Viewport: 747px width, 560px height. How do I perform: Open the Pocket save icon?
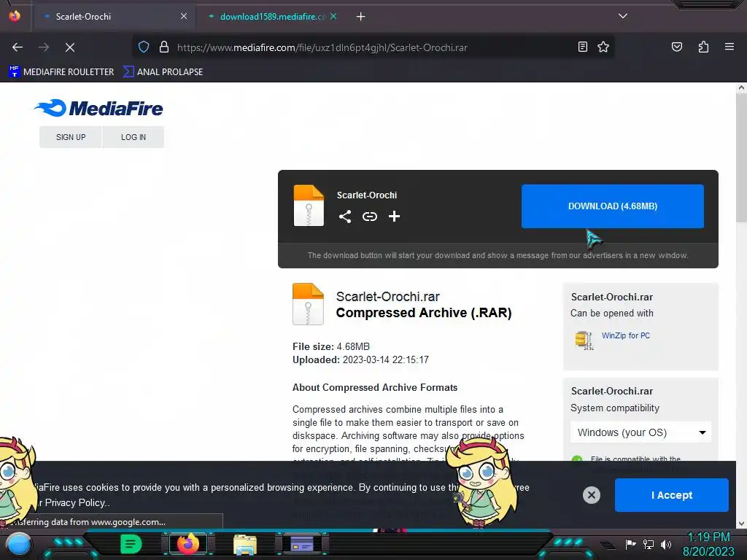coord(677,47)
